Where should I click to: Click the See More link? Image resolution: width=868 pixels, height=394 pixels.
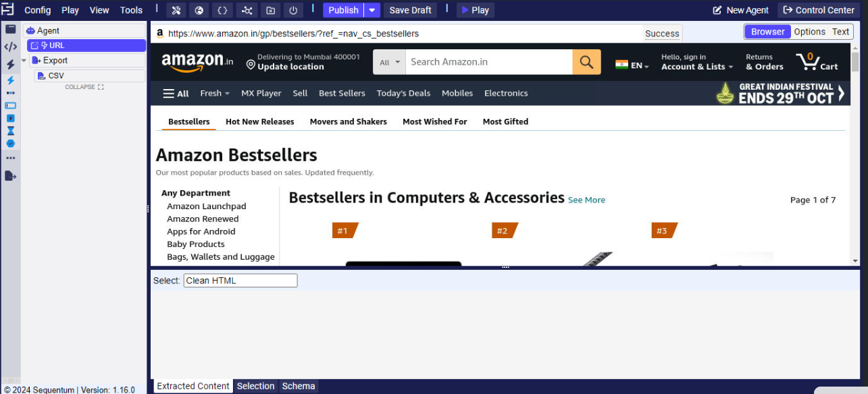[586, 200]
